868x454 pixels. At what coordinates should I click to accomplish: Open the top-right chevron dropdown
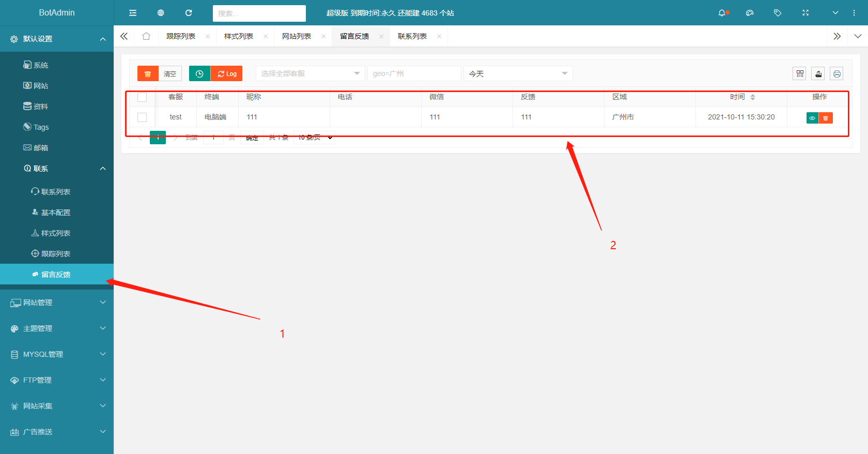835,13
